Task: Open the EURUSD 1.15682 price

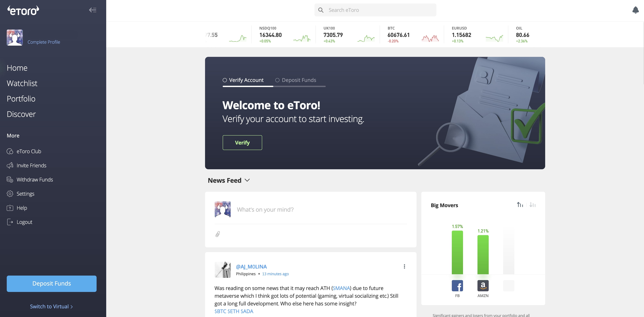Action: [461, 35]
